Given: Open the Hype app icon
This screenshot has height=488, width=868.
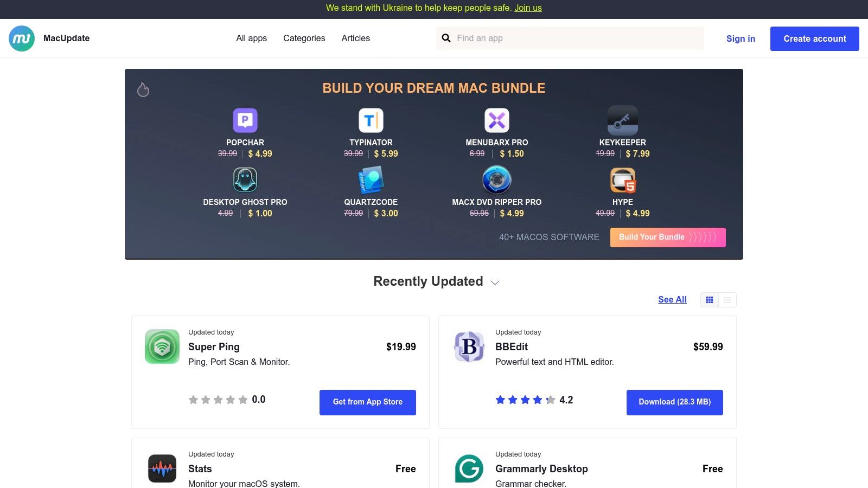Looking at the screenshot, I should tap(623, 180).
